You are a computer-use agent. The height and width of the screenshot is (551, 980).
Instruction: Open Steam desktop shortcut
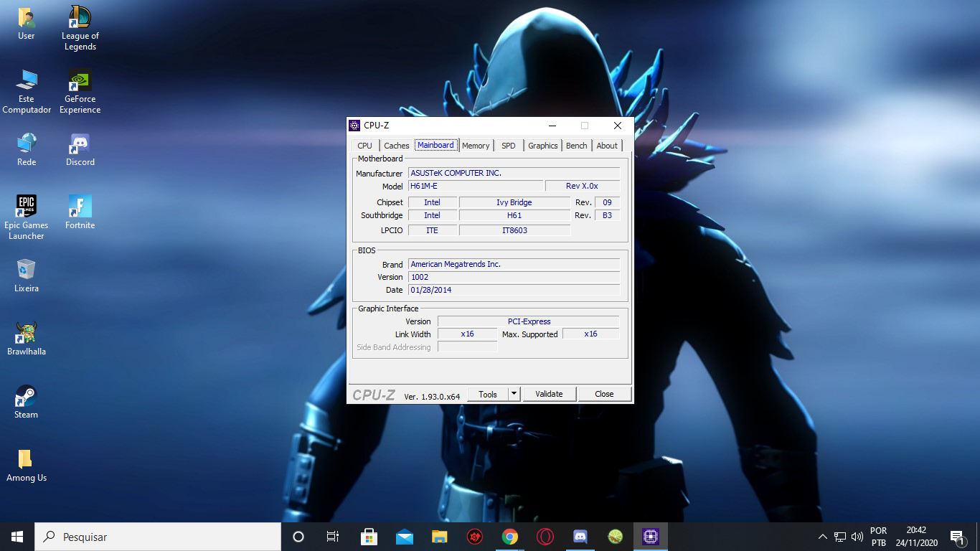click(27, 402)
